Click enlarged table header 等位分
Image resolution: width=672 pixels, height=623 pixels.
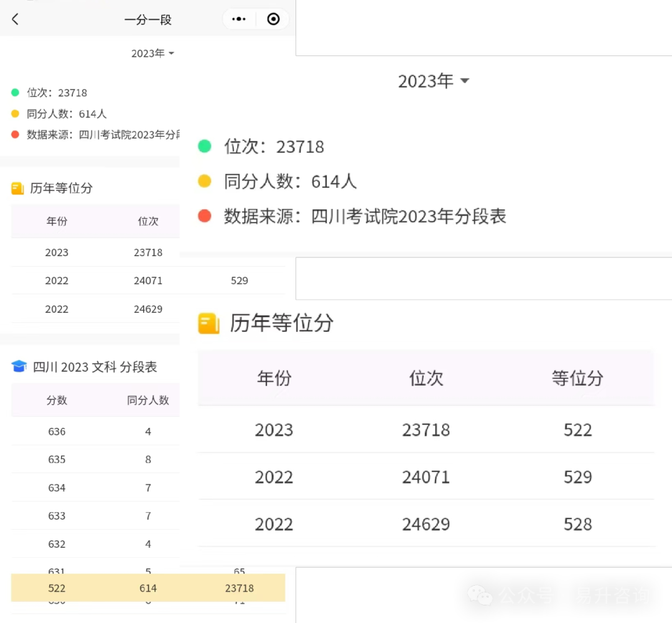pos(577,378)
